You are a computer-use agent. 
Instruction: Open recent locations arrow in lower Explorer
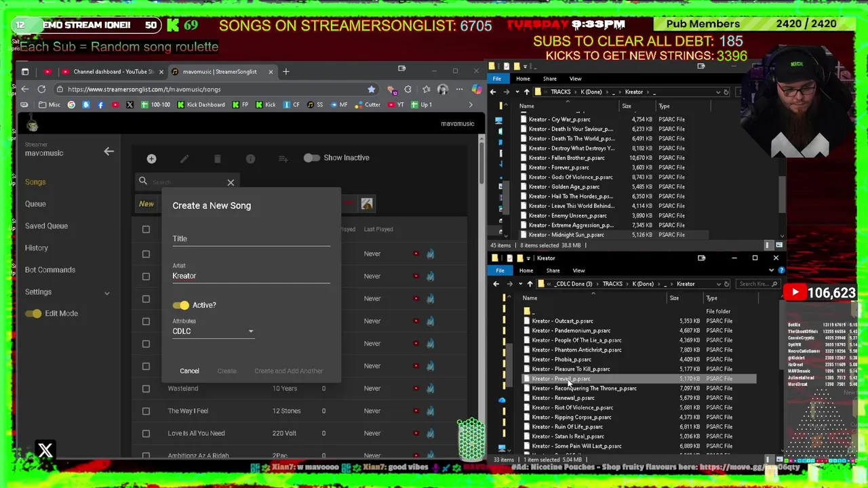pyautogui.click(x=520, y=284)
